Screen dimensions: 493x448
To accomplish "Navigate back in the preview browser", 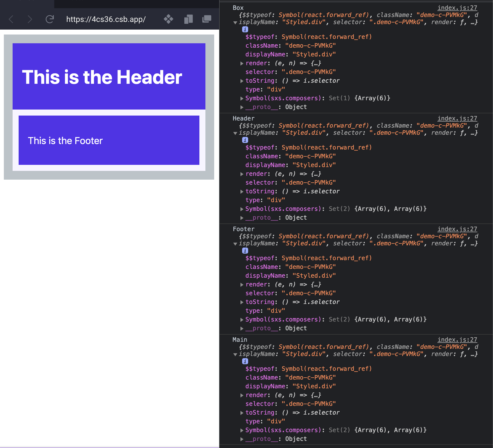I will click(x=10, y=19).
